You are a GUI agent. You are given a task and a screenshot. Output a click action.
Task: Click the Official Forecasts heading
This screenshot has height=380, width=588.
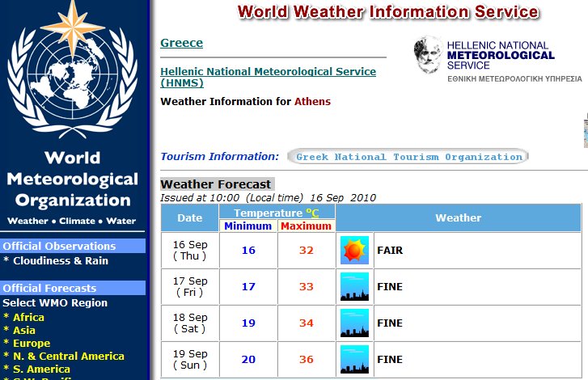(x=73, y=288)
